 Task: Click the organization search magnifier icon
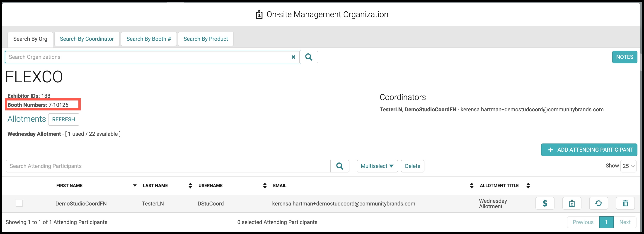309,57
